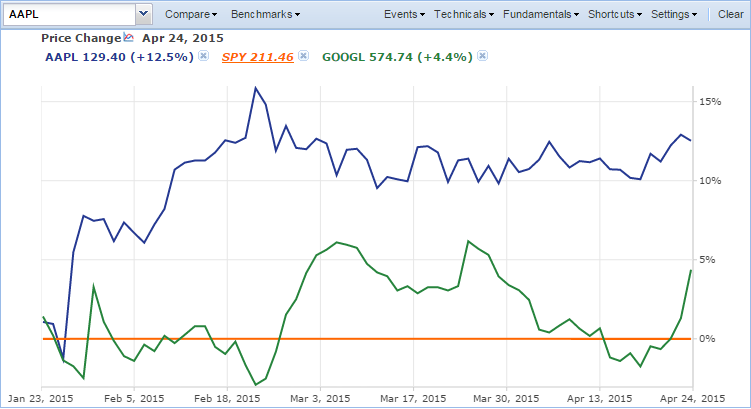The height and width of the screenshot is (409, 751).
Task: Select the GOOGL 574.74 (+4.4%) legend
Action: click(397, 57)
